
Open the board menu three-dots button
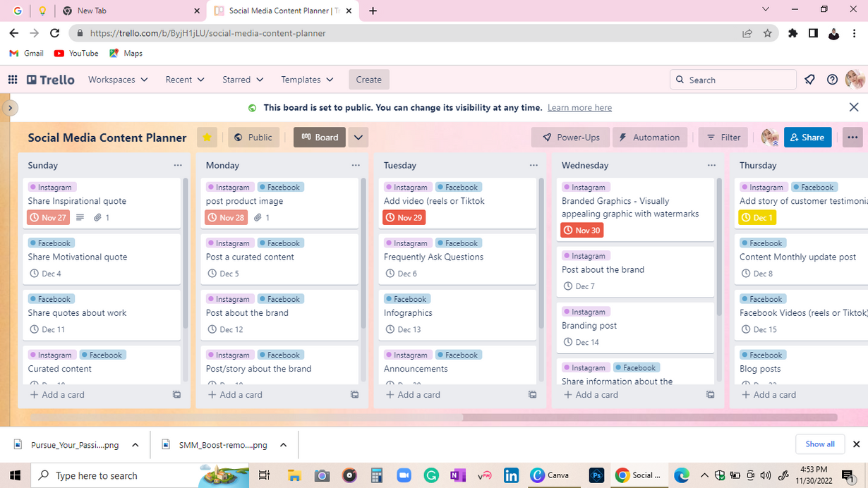[852, 138]
